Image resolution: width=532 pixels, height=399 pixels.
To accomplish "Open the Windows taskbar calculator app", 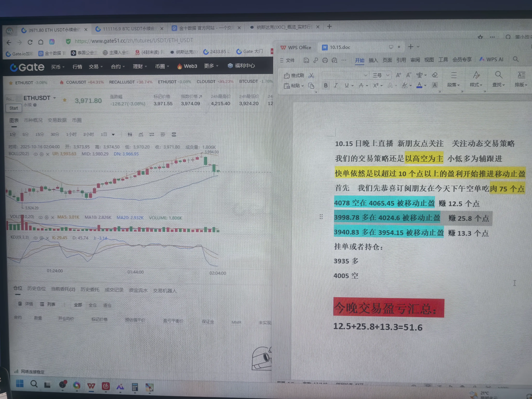I will [x=135, y=387].
